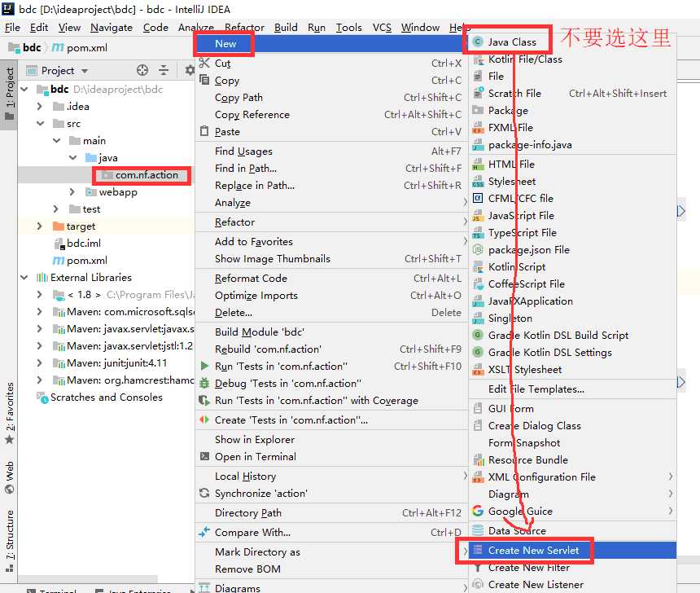Open the File menu
Viewport: 700px width, 593px height.
coord(12,27)
